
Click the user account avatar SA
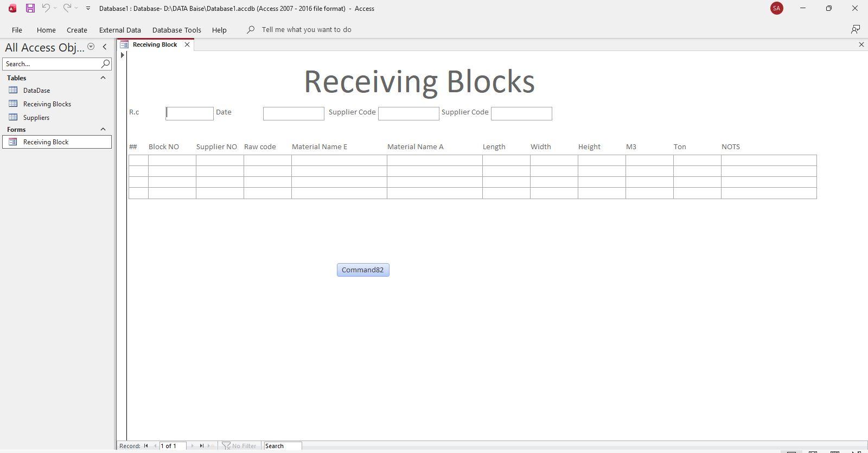coord(776,8)
